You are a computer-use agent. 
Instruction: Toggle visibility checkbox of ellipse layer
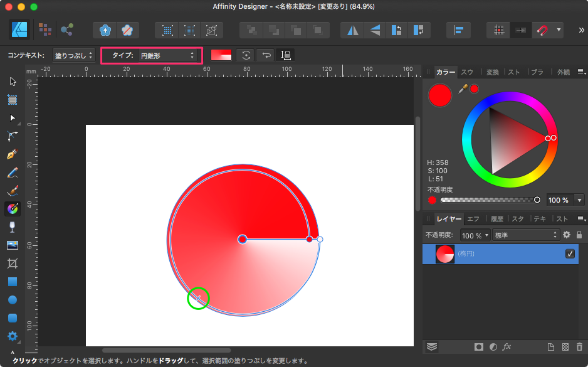[570, 253]
